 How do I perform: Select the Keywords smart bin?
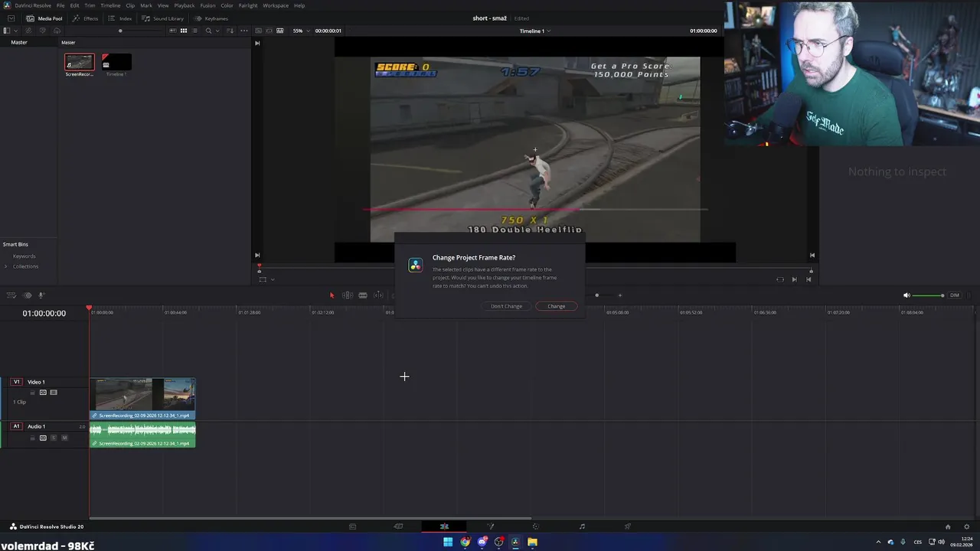(24, 256)
